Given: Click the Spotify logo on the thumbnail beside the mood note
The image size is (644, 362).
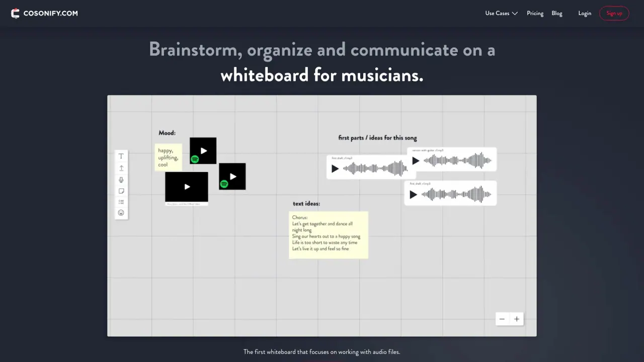Looking at the screenshot, I should pos(195,159).
